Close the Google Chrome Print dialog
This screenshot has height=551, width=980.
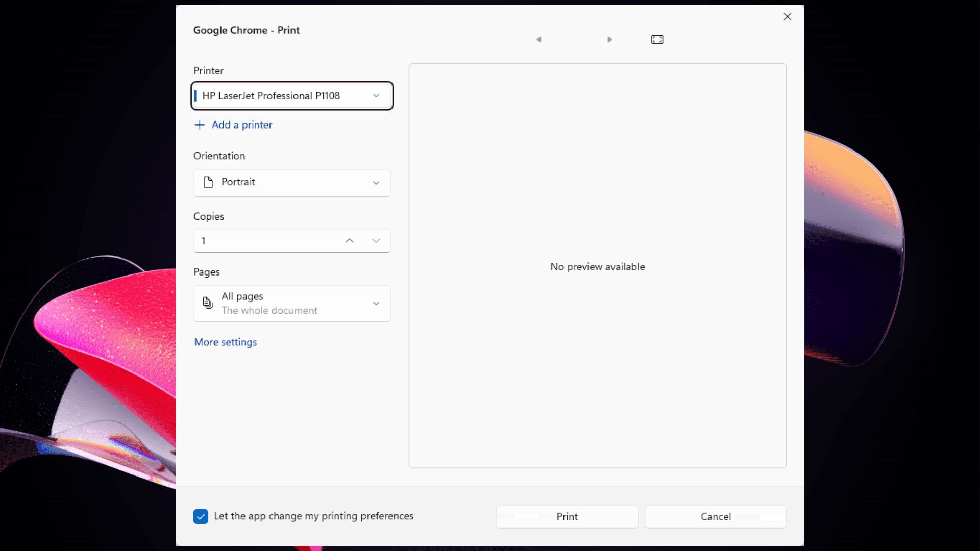point(787,16)
